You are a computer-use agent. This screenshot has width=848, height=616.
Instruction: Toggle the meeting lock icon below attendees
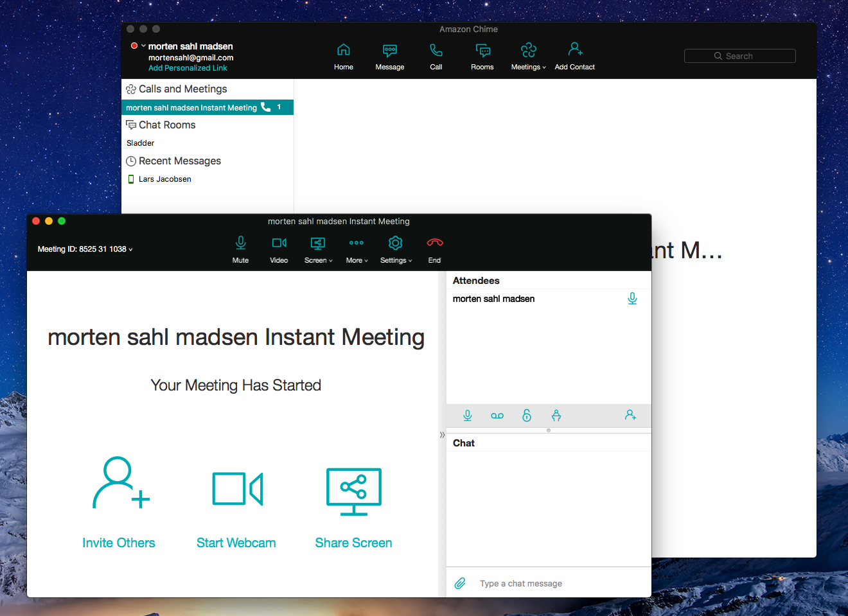pyautogui.click(x=527, y=416)
